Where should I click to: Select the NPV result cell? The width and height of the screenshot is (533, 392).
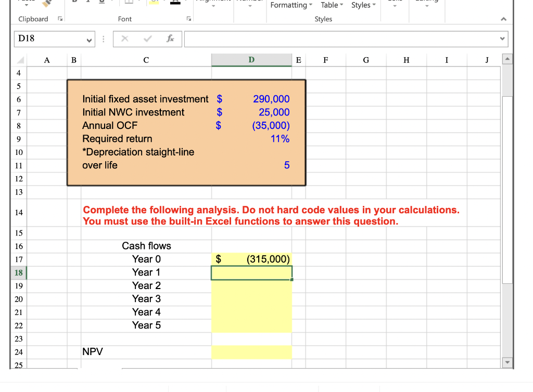pyautogui.click(x=251, y=351)
